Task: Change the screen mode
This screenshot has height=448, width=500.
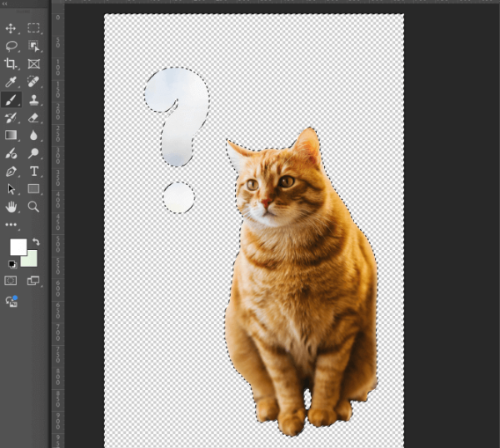Action: (x=33, y=281)
